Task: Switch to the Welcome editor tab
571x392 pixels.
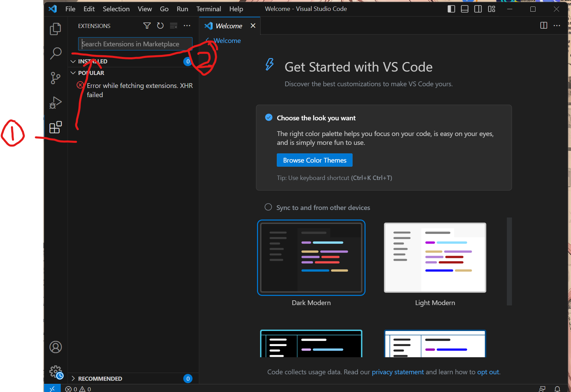Action: point(229,26)
